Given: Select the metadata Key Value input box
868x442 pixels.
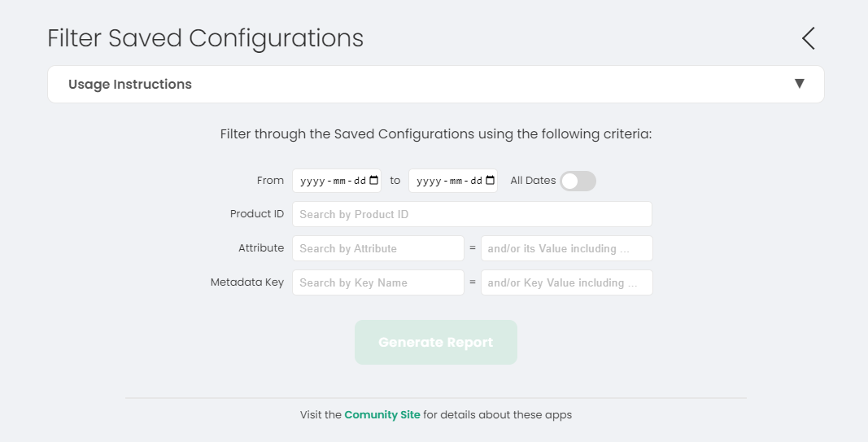Looking at the screenshot, I should pyautogui.click(x=566, y=282).
